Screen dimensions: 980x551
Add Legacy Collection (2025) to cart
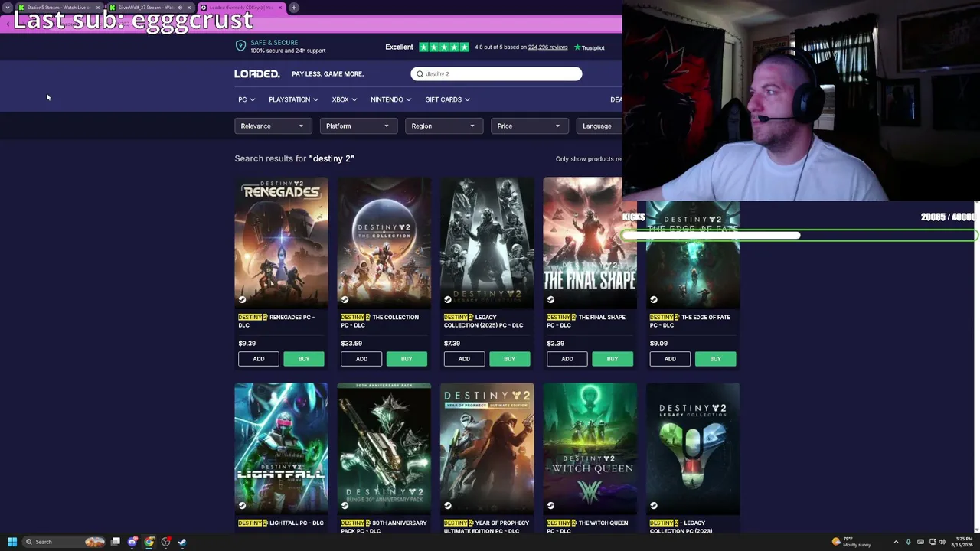(464, 359)
